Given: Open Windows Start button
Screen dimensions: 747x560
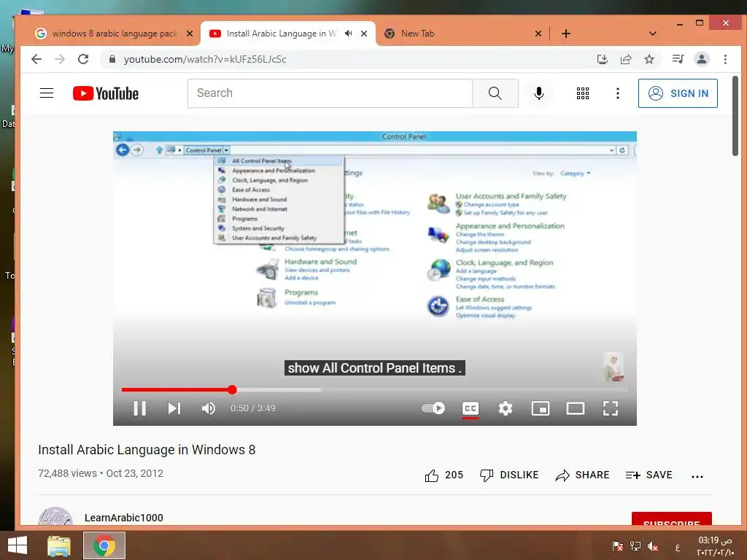Looking at the screenshot, I should 18,545.
